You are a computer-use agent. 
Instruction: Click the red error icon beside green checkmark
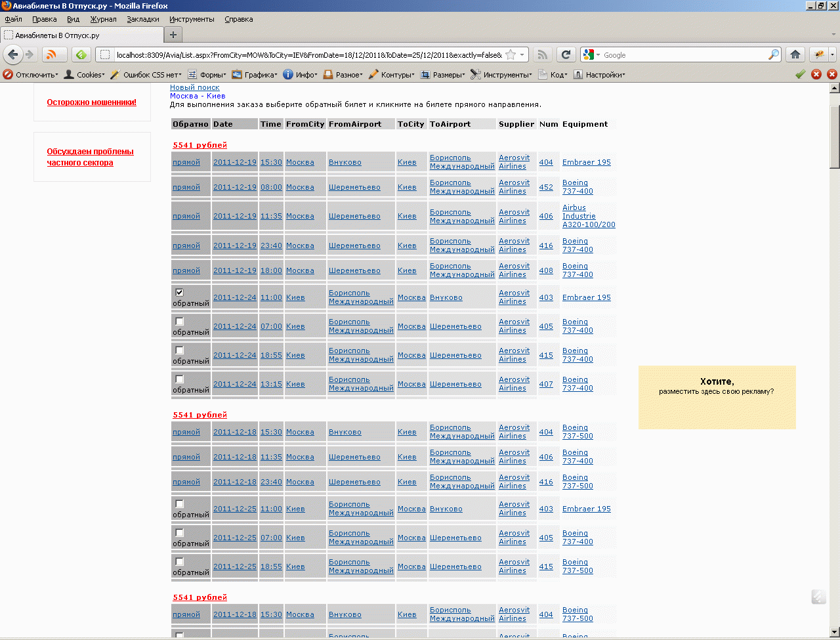coord(816,74)
